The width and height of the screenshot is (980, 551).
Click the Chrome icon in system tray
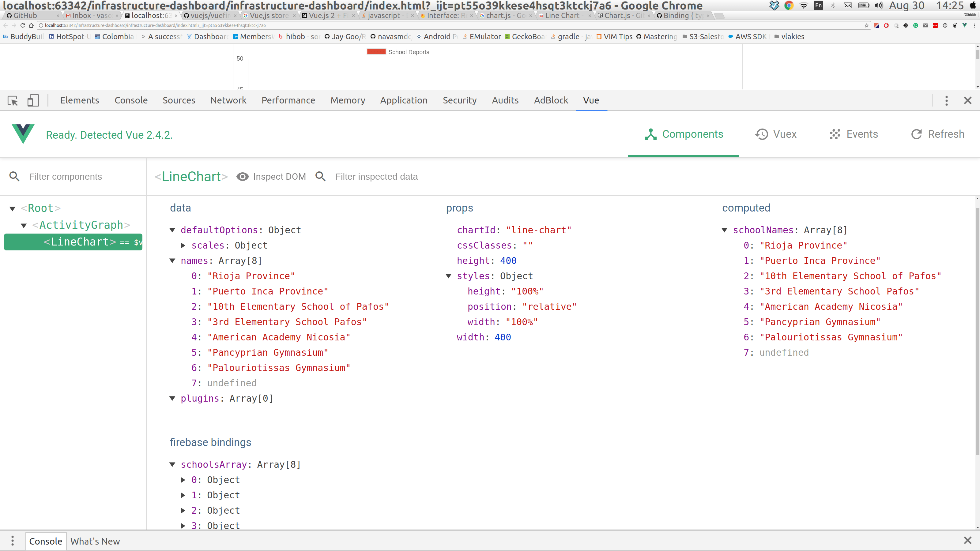click(789, 5)
